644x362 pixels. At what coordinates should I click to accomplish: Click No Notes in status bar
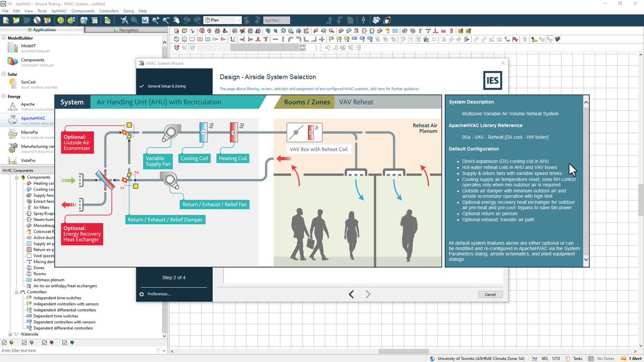(602, 358)
